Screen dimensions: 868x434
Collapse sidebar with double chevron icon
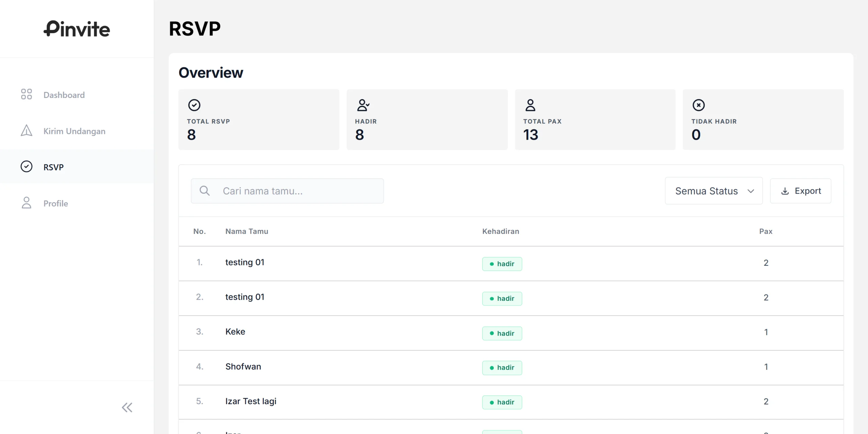pos(127,407)
